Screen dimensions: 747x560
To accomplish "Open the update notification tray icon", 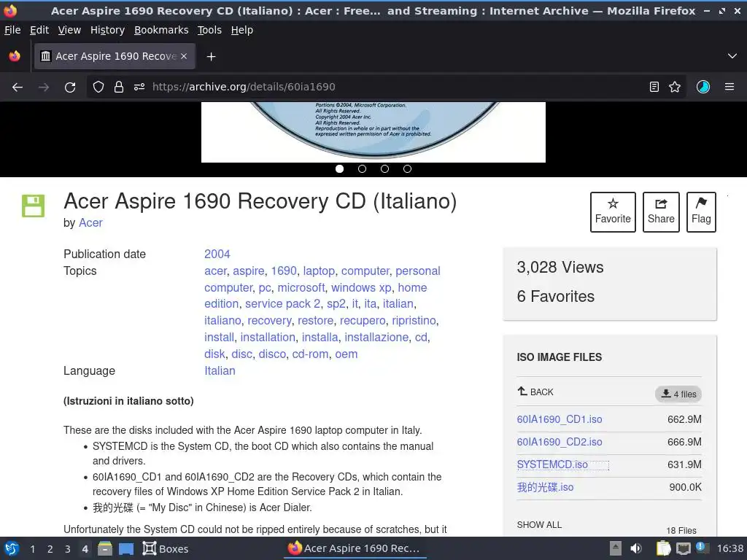I will pos(701,548).
